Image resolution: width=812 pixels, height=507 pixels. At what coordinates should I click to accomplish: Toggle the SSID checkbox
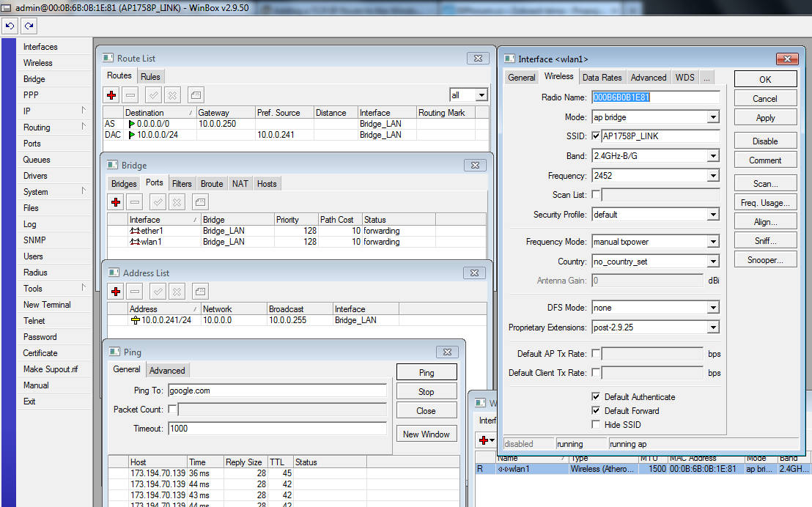596,136
